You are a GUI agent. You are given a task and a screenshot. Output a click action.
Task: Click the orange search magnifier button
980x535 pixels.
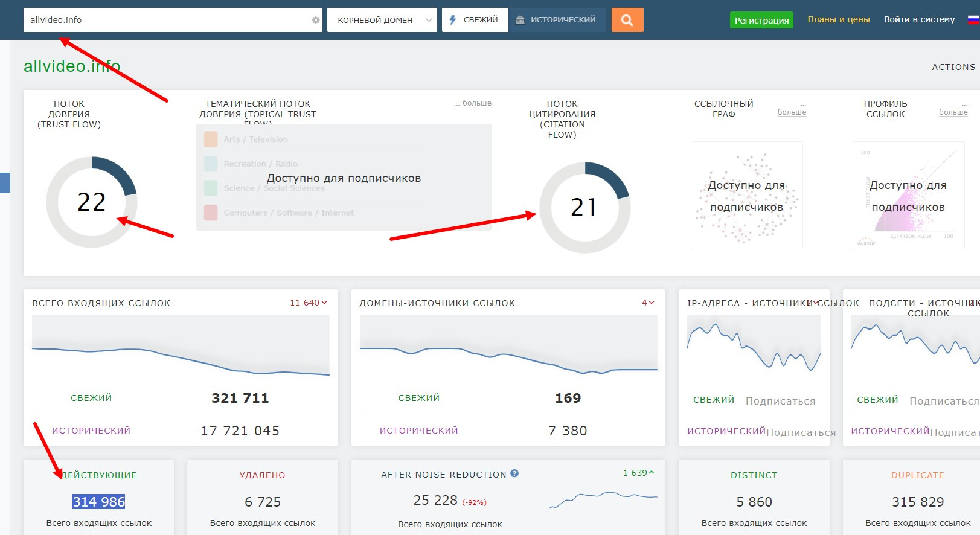(627, 20)
